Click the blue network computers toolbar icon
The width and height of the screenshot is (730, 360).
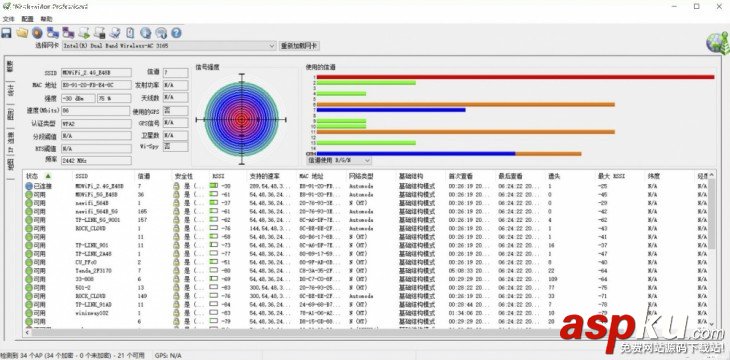53,33
